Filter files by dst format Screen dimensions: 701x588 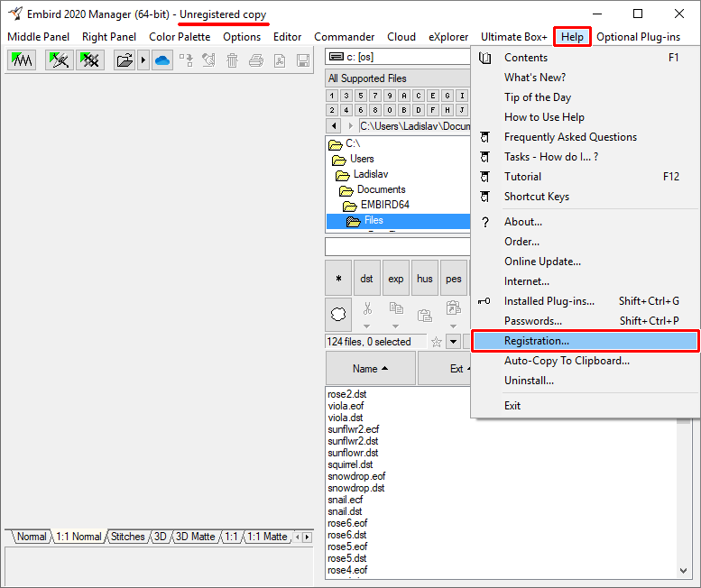click(366, 278)
